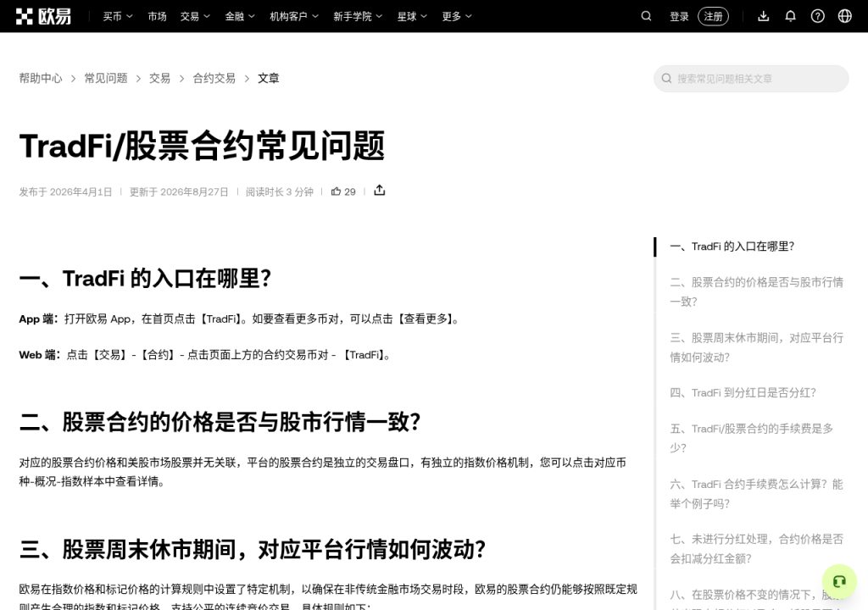This screenshot has width=868, height=610.
Task: Open the notifications bell icon
Action: tap(791, 16)
